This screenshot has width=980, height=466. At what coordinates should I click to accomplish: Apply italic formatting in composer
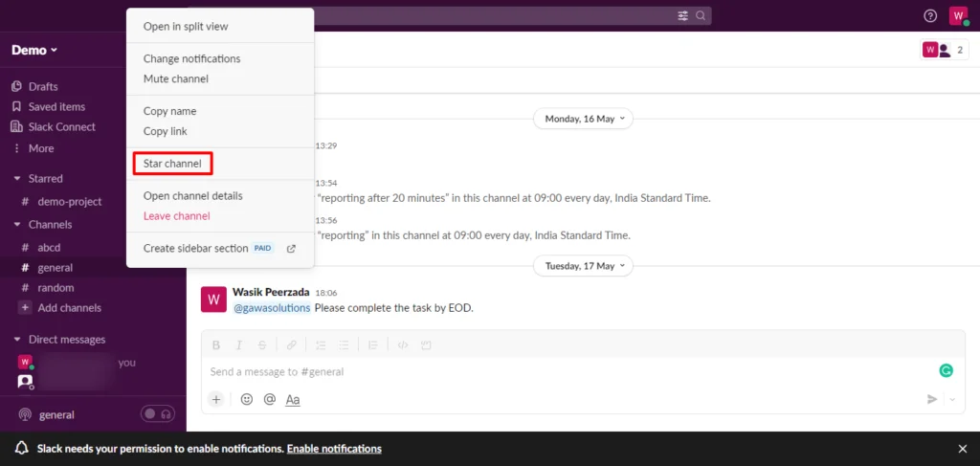(x=238, y=344)
